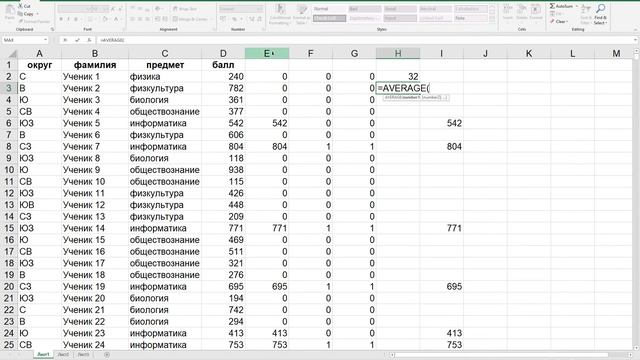Click the AutoSum sigma icon
Screen dimensions: 640x360
(552, 6)
